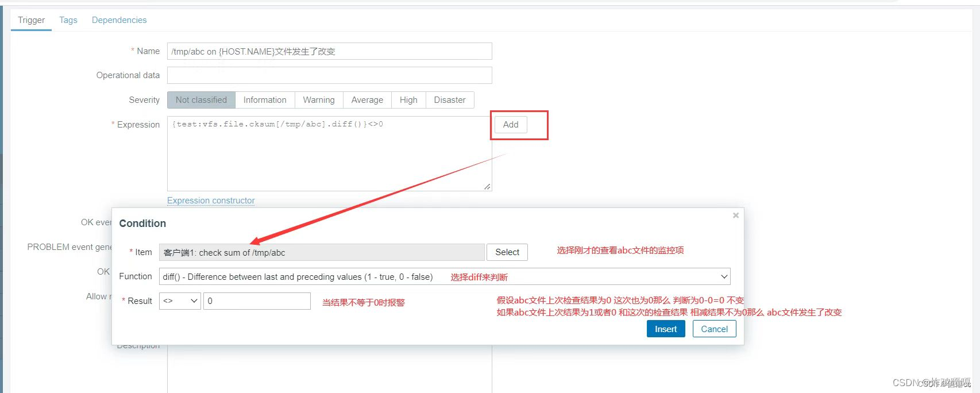The image size is (980, 393).
Task: Open the Result operator dropdown
Action: coord(180,301)
